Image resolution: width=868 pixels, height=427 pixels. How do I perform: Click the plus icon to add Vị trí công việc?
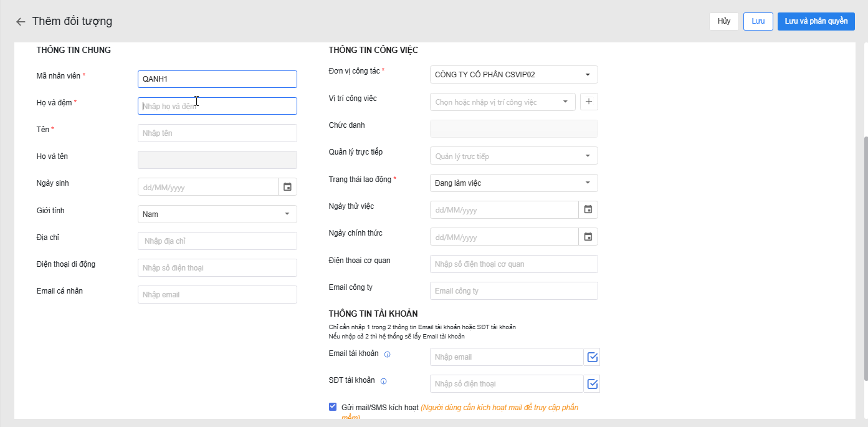589,102
